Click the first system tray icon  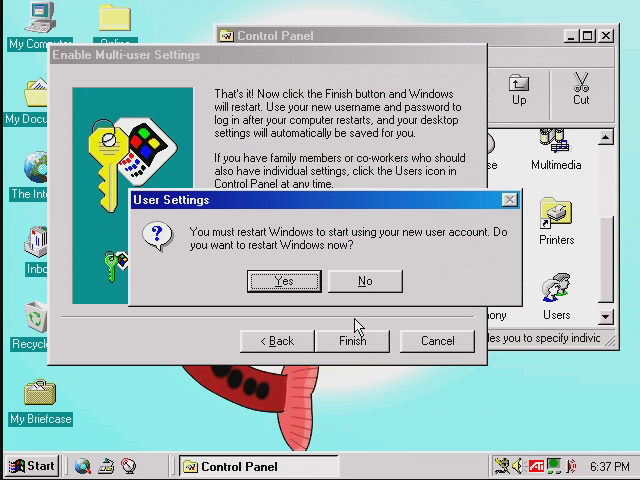(502, 466)
